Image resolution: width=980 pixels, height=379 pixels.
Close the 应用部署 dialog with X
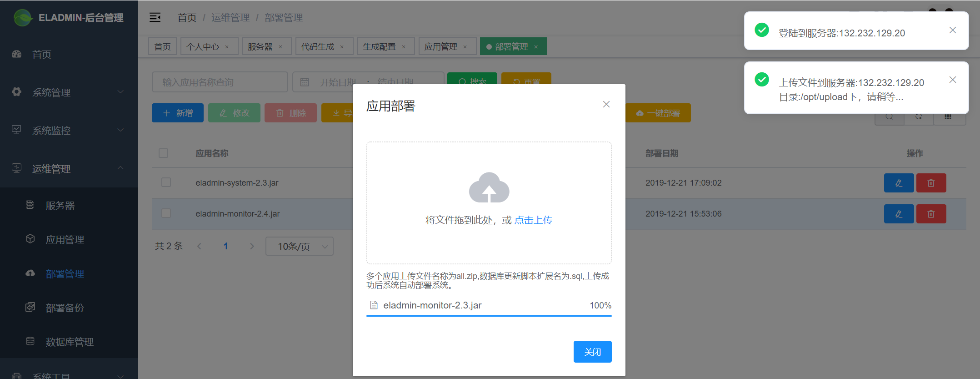pyautogui.click(x=606, y=104)
